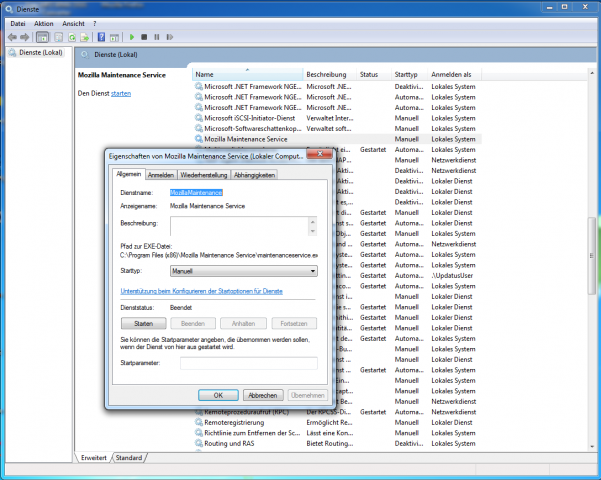601x480 pixels.
Task: Click the services list vertical scrollbar thumb
Action: [592, 256]
